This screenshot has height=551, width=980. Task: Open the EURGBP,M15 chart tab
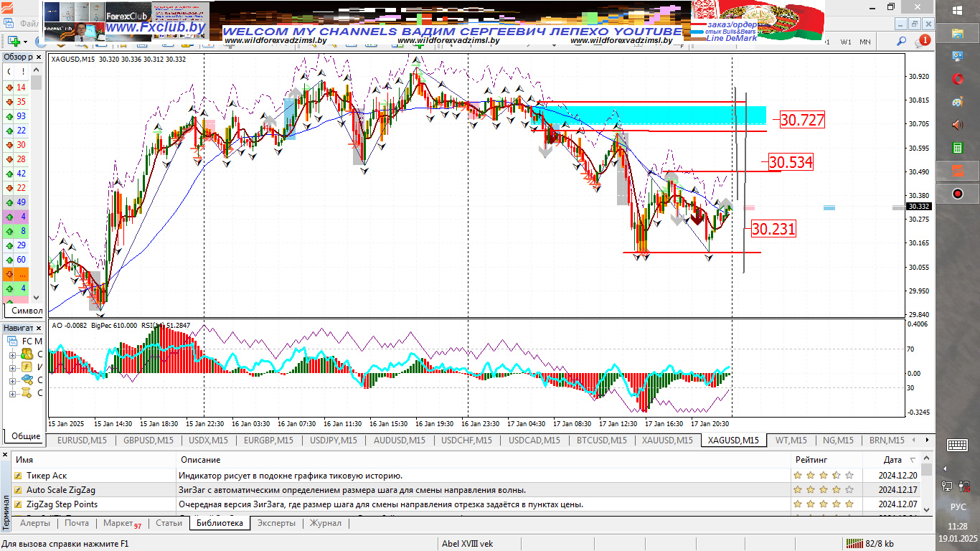268,441
